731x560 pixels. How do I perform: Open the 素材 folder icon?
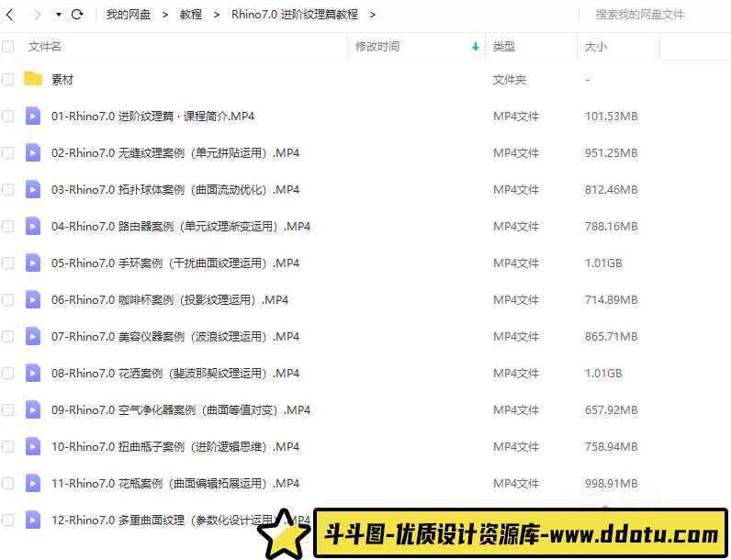tap(33, 79)
